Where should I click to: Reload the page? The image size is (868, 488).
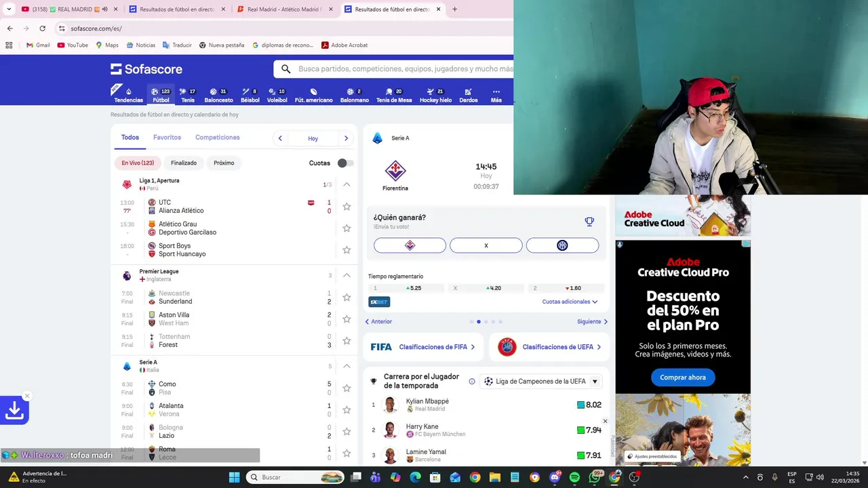pyautogui.click(x=42, y=28)
